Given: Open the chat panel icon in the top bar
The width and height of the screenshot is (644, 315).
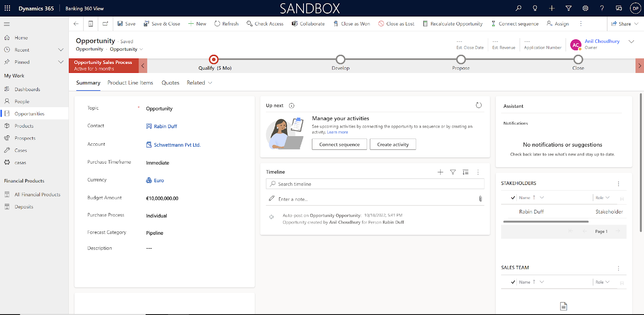Looking at the screenshot, I should tap(619, 8).
